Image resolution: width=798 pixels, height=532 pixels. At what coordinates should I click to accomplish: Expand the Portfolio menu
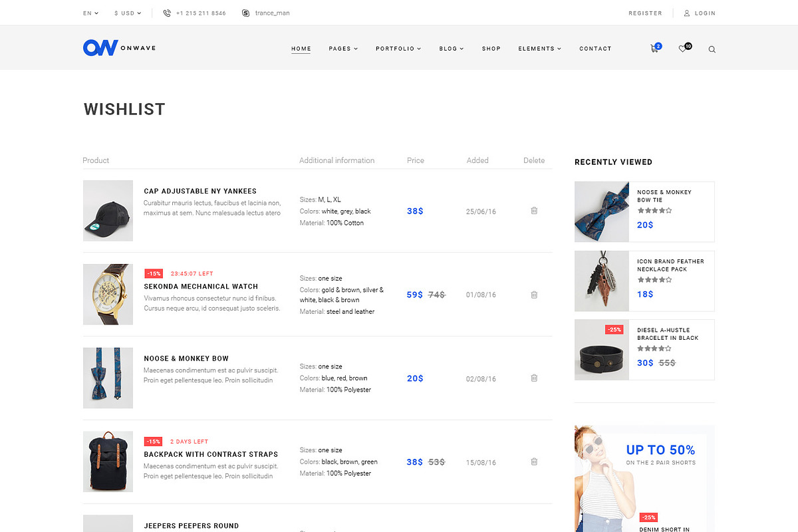[x=398, y=49]
